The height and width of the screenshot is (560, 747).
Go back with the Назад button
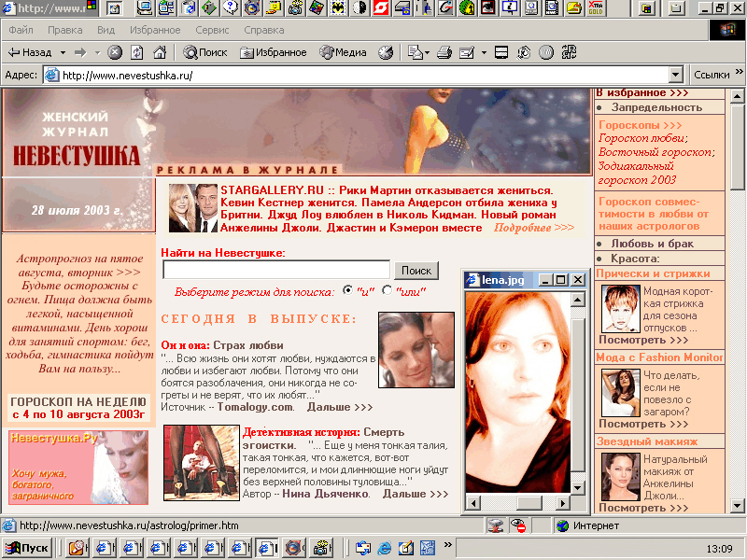click(x=31, y=52)
